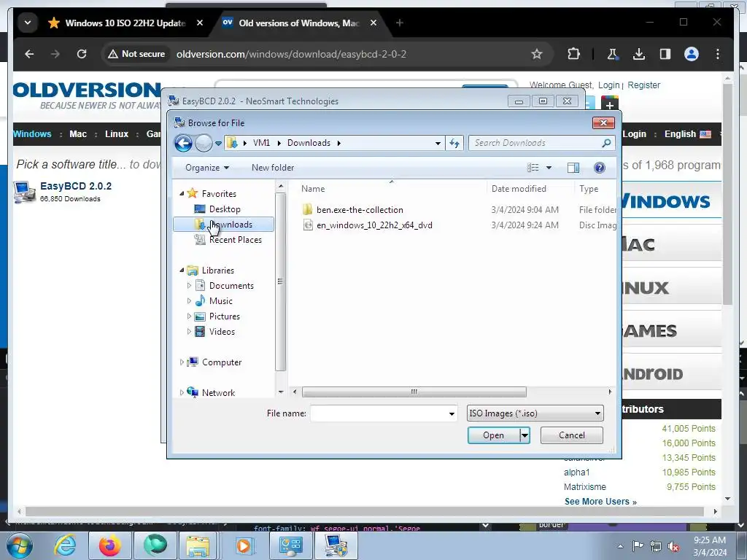This screenshot has height=560, width=747.
Task: Click the volume icon in system tray
Action: tap(673, 547)
